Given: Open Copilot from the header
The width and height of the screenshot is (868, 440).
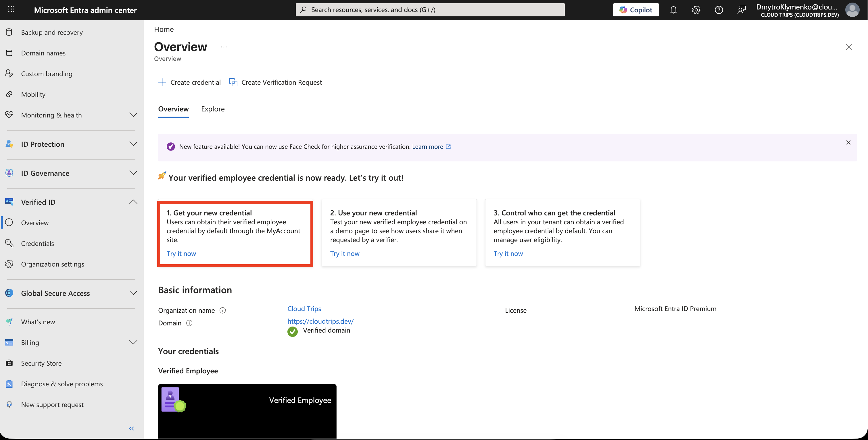Looking at the screenshot, I should pos(635,10).
